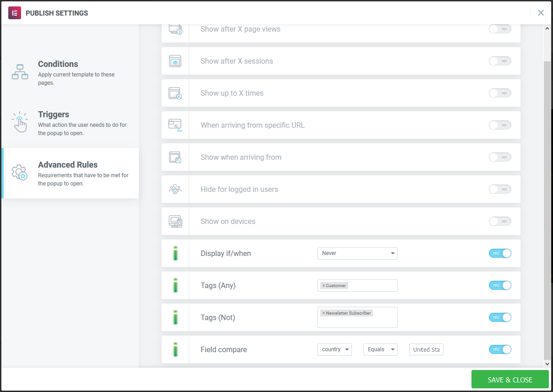Click the When arriving from specific URL icon
553x392 pixels.
pyautogui.click(x=175, y=125)
